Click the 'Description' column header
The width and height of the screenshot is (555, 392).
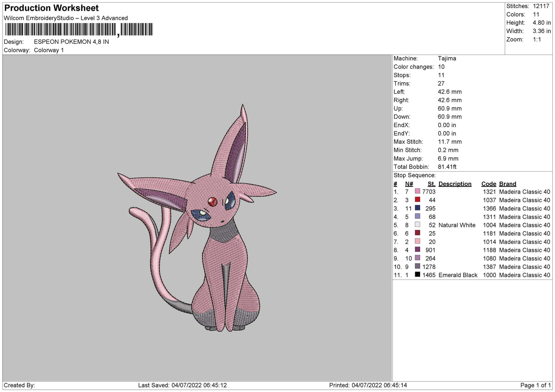[455, 184]
